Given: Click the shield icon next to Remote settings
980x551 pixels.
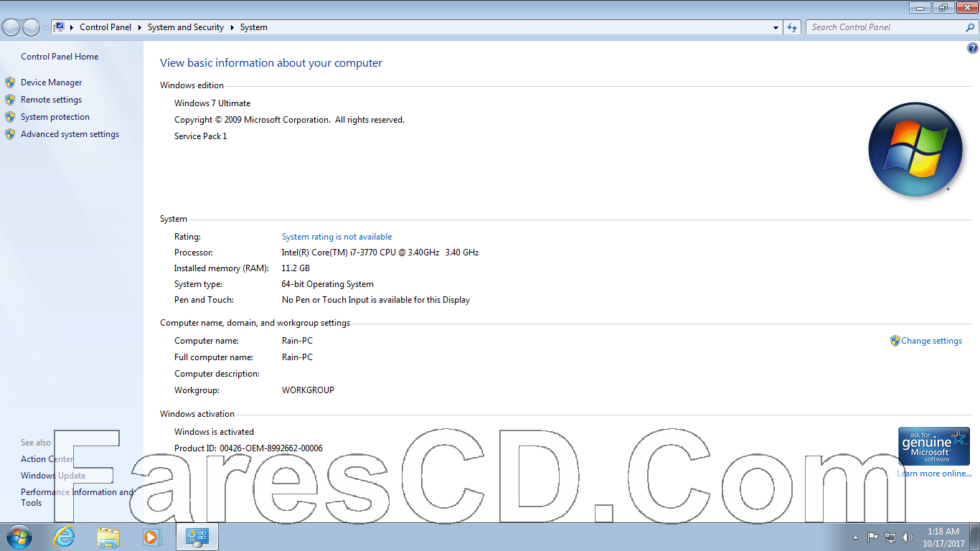Looking at the screenshot, I should [10, 100].
